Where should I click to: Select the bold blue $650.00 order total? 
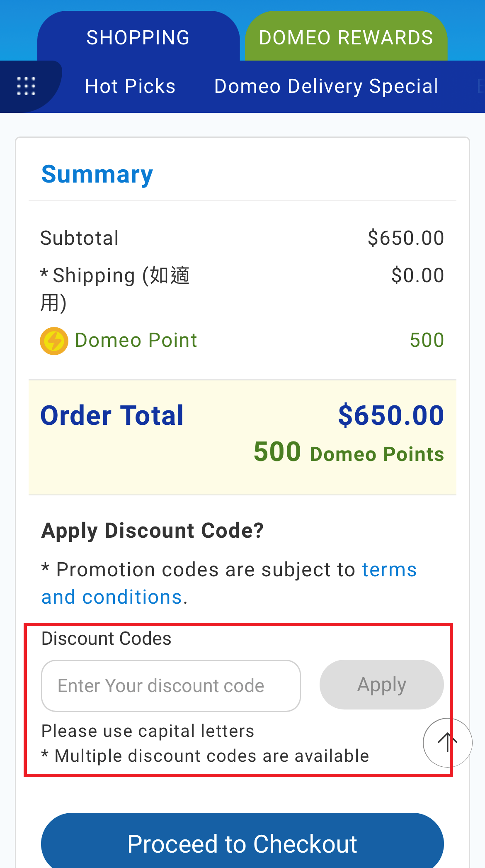coord(391,415)
